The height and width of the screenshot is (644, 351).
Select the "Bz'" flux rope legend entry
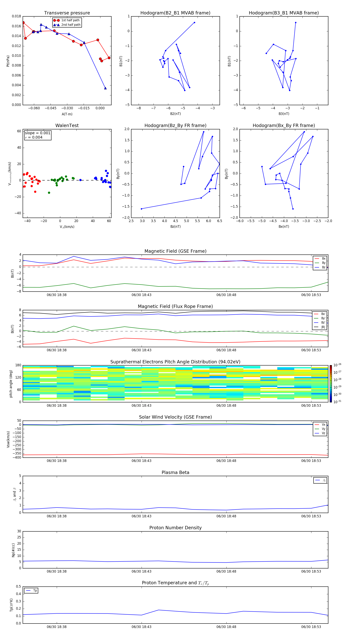click(x=320, y=323)
